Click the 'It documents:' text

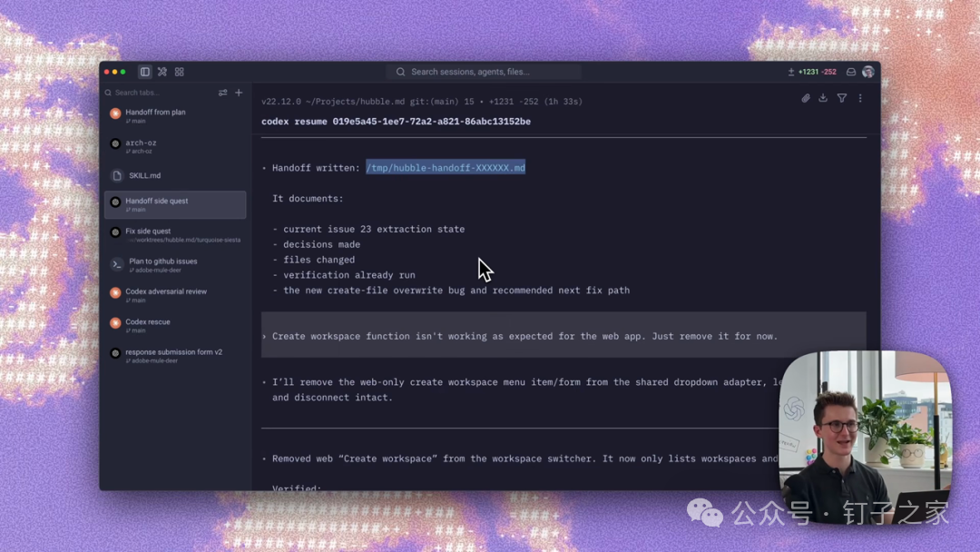[308, 198]
